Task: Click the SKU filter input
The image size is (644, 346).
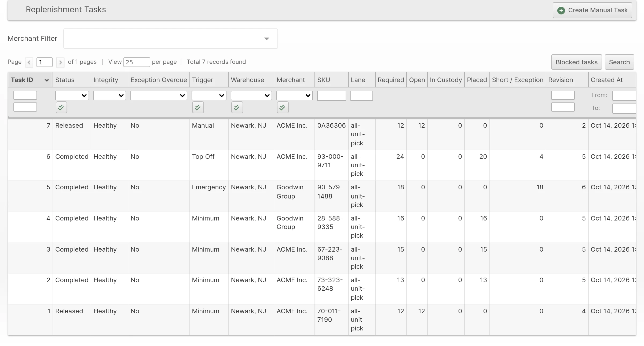Action: [x=331, y=96]
